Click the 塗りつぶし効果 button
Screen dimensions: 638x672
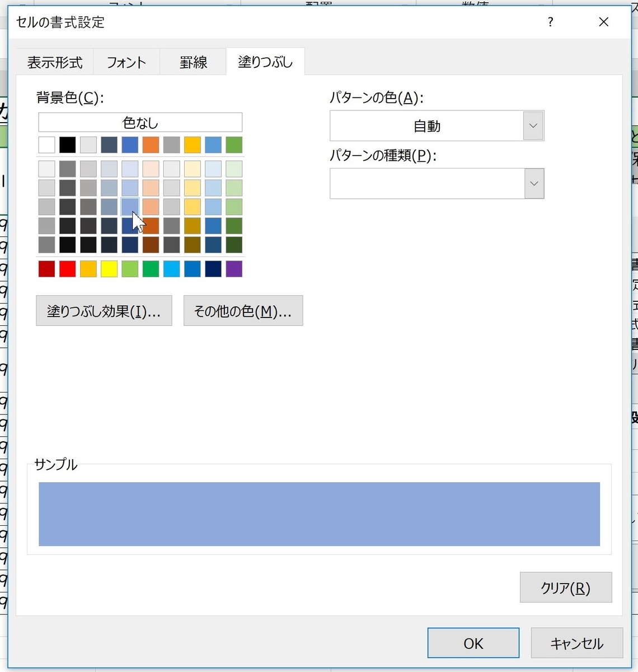(x=104, y=310)
